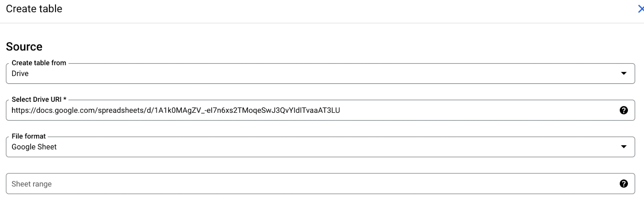The image size is (644, 204).
Task: Click the docs.google.com spreadsheet URL text
Action: [x=175, y=110]
